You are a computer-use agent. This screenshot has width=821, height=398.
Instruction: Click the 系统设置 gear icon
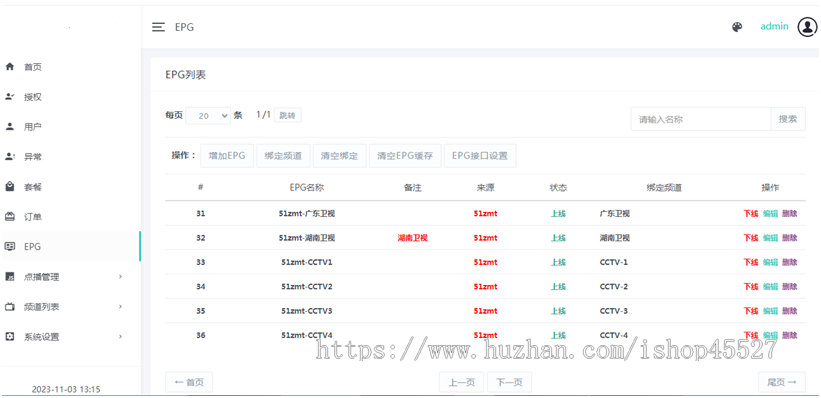[9, 336]
